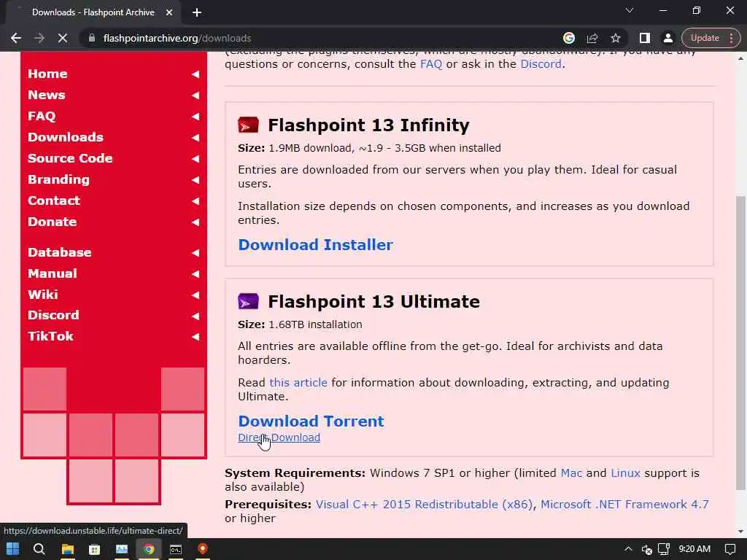This screenshot has height=560, width=747.
Task: Click Download Installer for Infinity
Action: (315, 245)
